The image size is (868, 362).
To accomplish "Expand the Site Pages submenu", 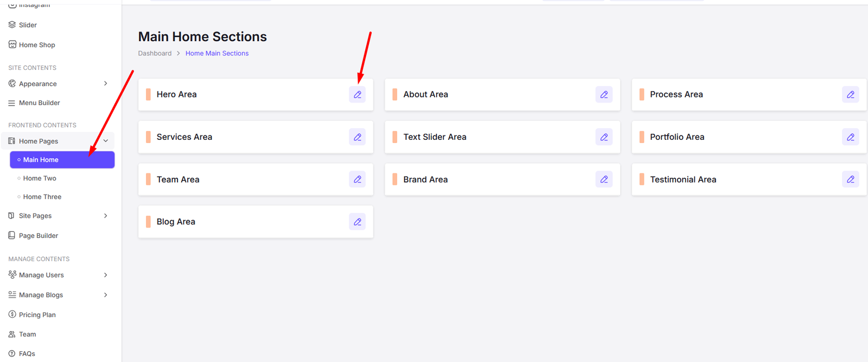I will tap(106, 216).
